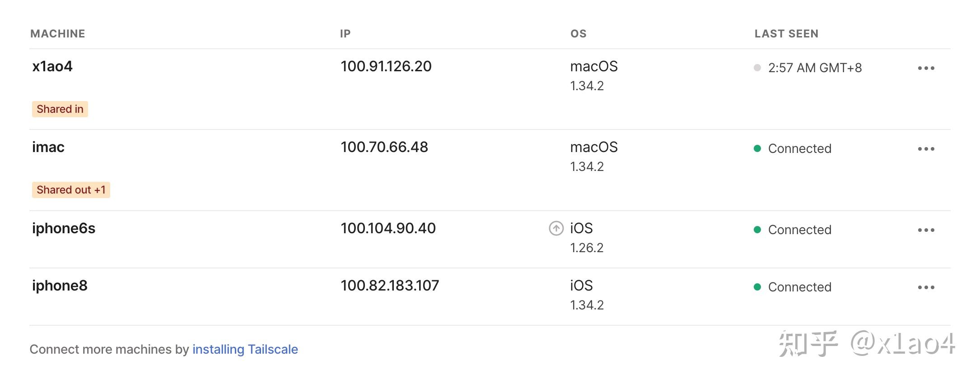The height and width of the screenshot is (383, 980).
Task: Click IP address 100.104.90.40
Action: [x=388, y=229]
